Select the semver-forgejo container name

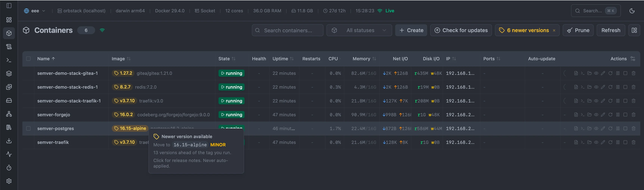click(x=54, y=115)
